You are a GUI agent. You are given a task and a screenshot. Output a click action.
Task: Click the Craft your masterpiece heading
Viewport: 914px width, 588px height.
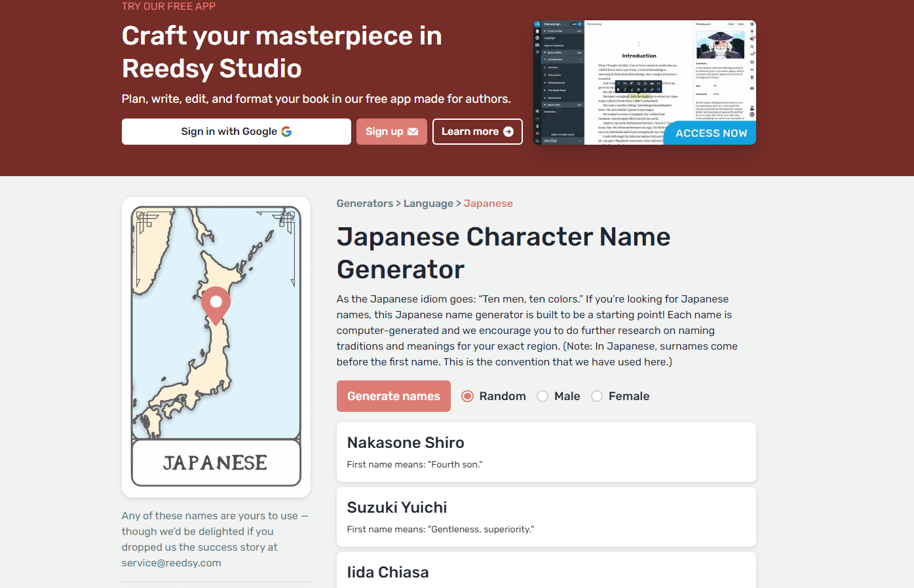[x=282, y=52]
